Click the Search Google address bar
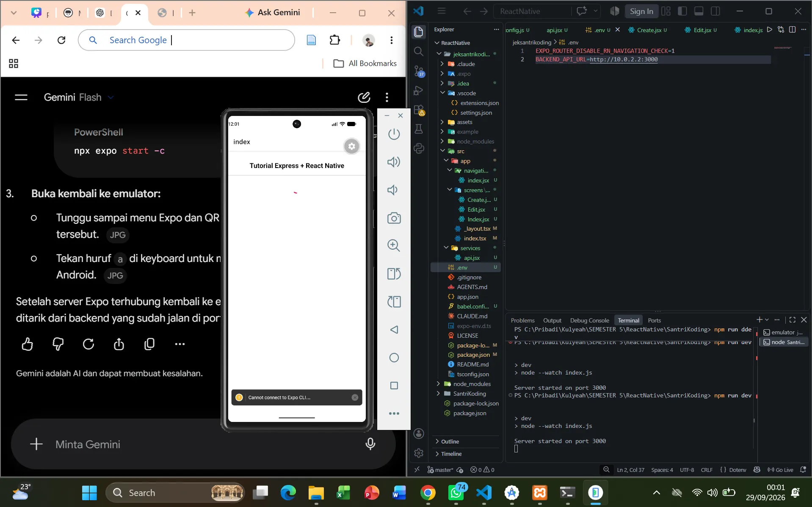The image size is (812, 507). coord(186,40)
